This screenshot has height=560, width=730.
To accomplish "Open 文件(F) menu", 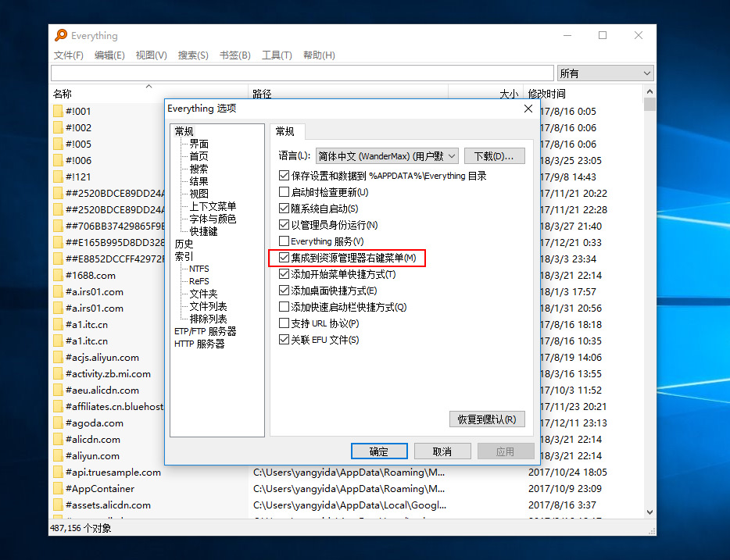I will (x=69, y=55).
